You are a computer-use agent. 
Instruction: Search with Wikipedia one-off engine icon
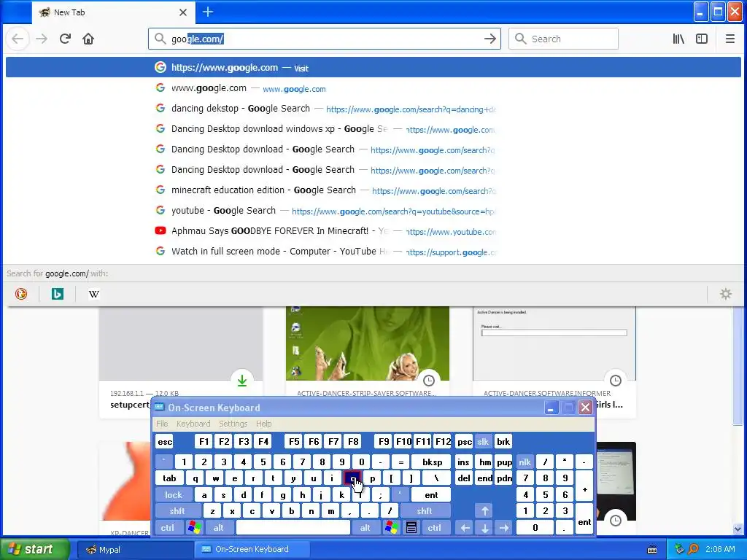point(94,294)
